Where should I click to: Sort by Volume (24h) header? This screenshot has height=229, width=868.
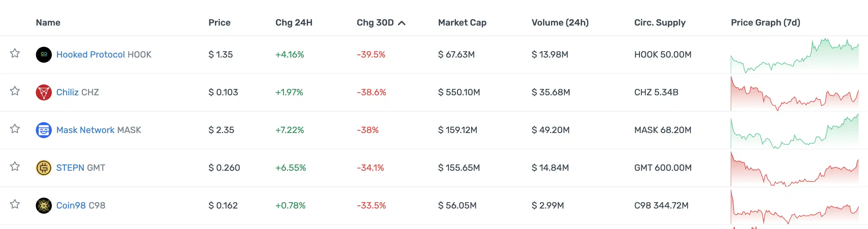pos(560,23)
